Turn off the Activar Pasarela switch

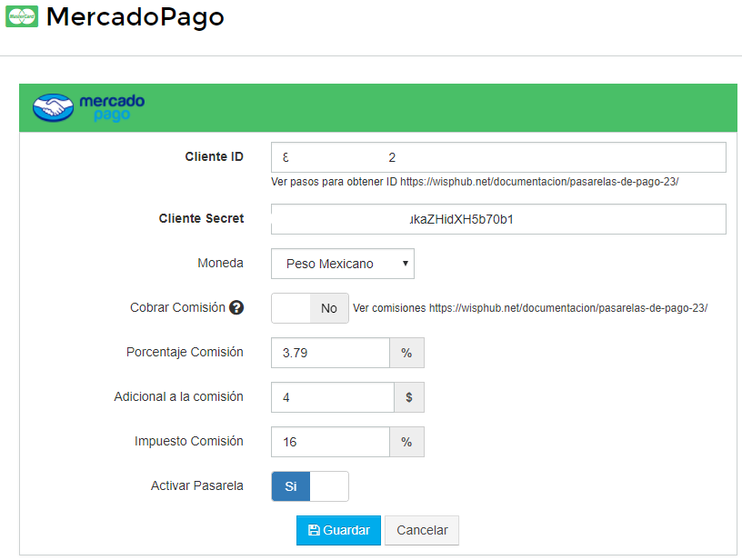click(329, 485)
